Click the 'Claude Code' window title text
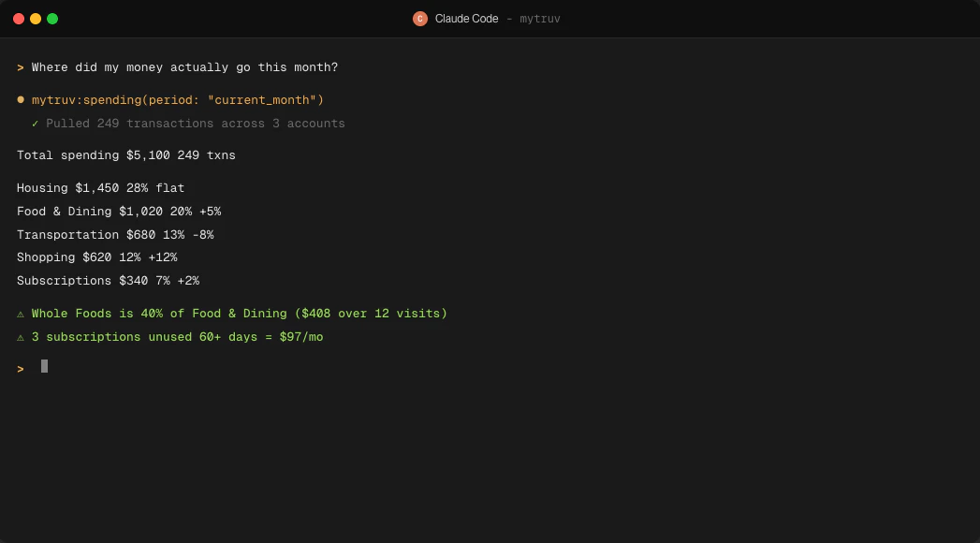 466,19
